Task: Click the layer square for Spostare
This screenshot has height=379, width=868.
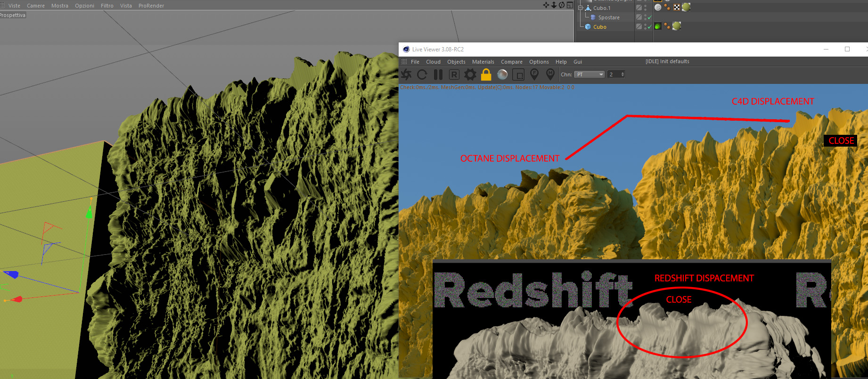Action: click(639, 17)
